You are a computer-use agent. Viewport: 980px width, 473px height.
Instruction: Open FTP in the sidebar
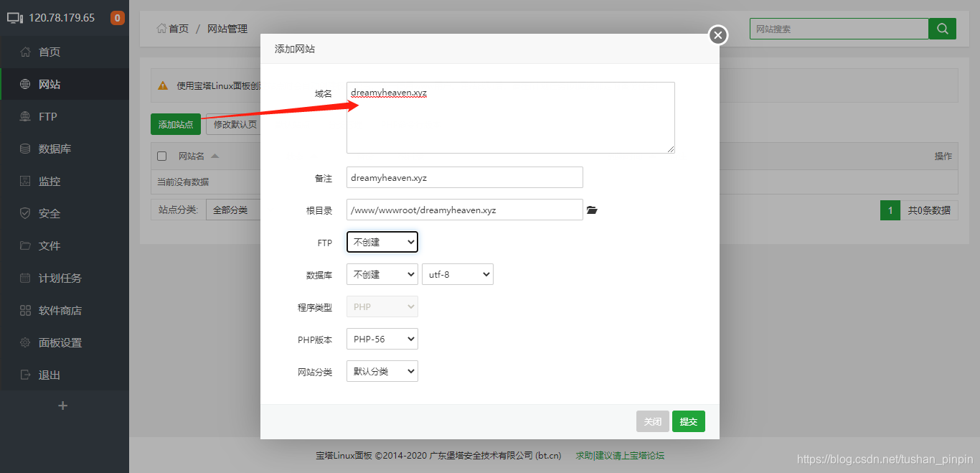pos(65,116)
